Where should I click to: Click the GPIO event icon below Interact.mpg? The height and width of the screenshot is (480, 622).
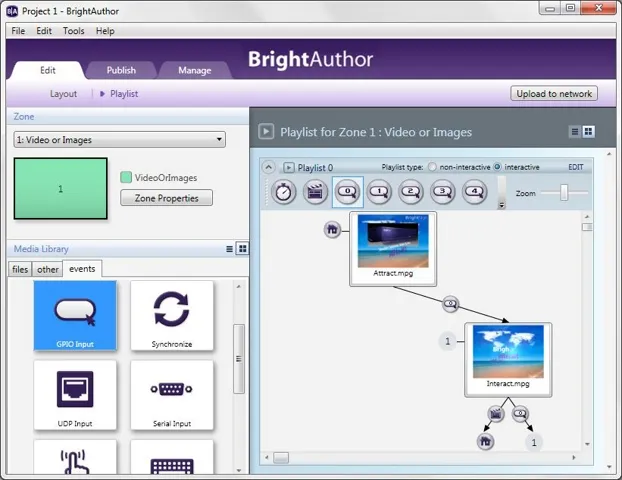(520, 414)
